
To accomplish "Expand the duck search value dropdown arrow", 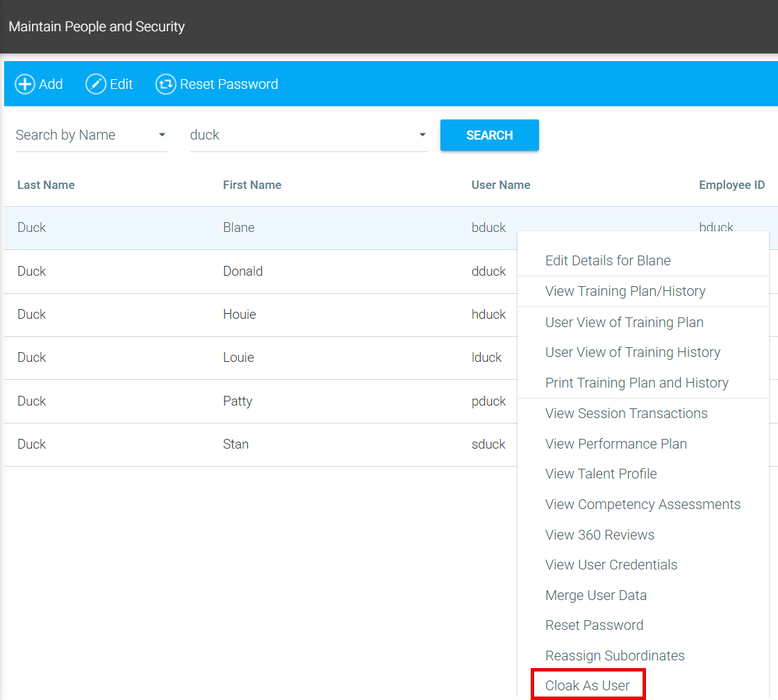I will coord(422,135).
